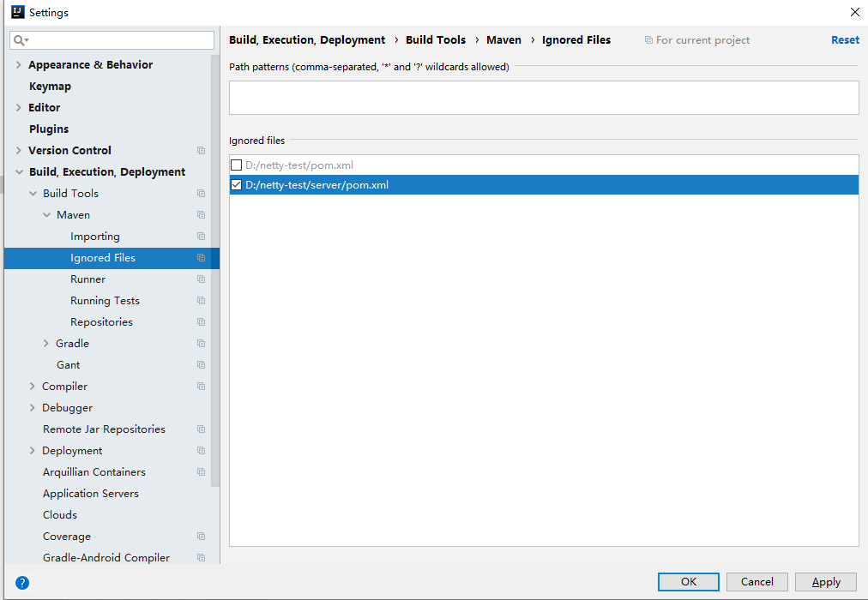This screenshot has width=868, height=600.
Task: Select Gradle-Android Compiler item
Action: click(x=107, y=558)
